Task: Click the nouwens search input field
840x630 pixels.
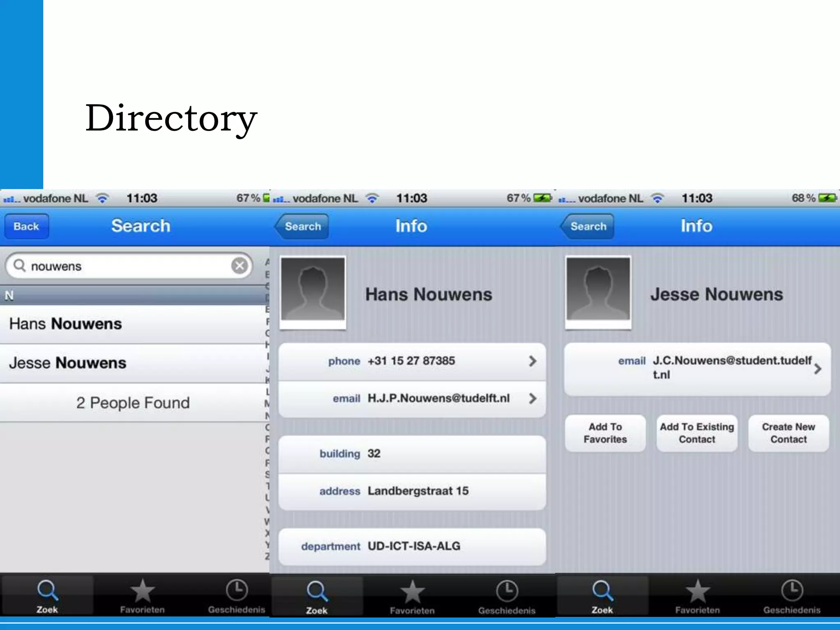Action: pyautogui.click(x=129, y=266)
